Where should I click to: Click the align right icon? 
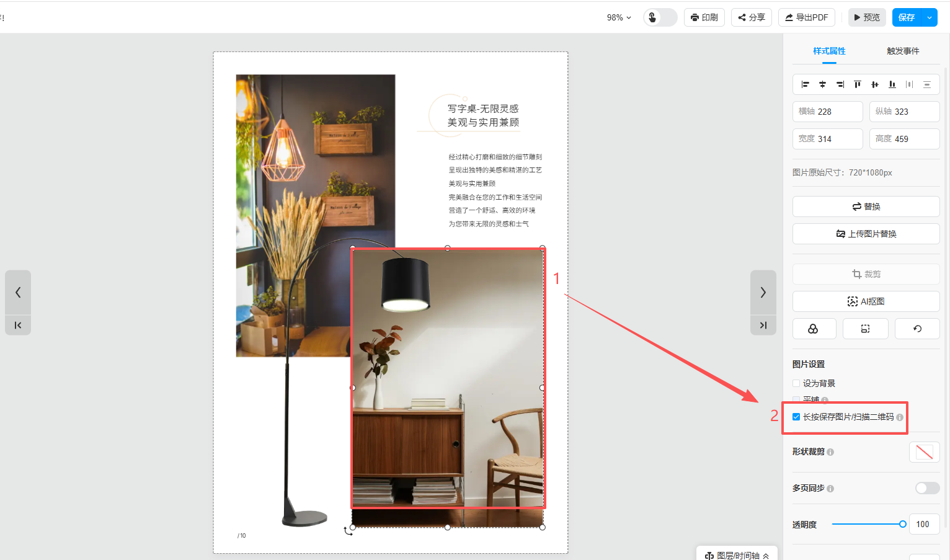[840, 84]
